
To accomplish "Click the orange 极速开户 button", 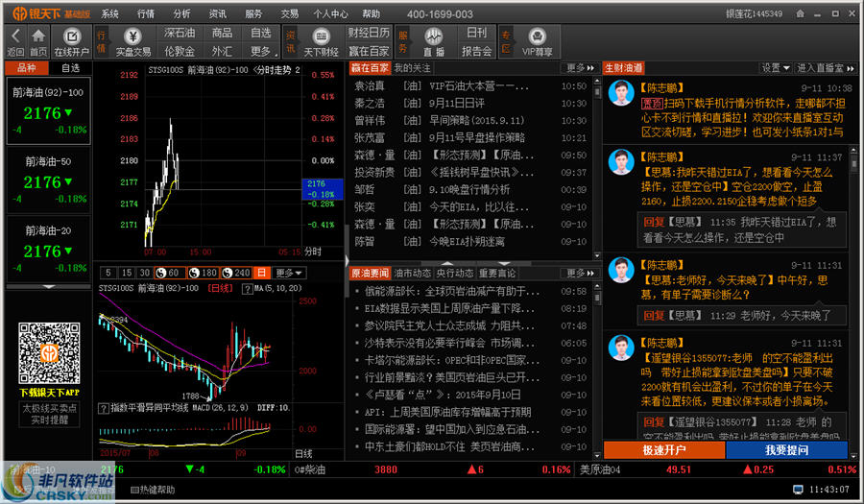I will 664,450.
